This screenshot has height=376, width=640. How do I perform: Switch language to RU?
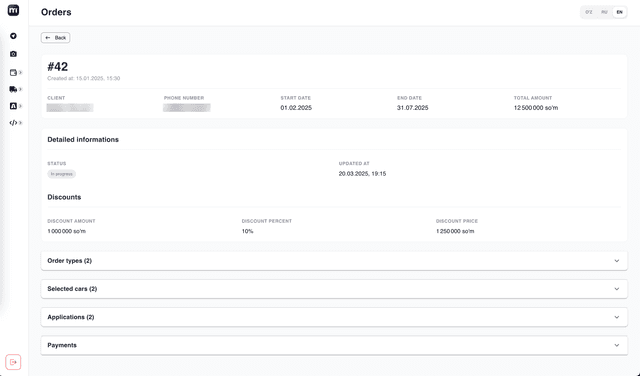(604, 12)
